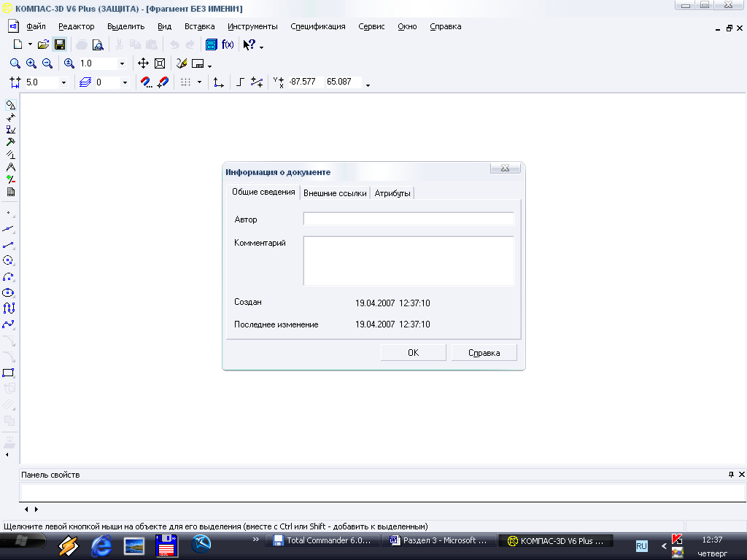Viewport: 747px width, 560px height.
Task: Open a file with the folder icon
Action: 43,44
